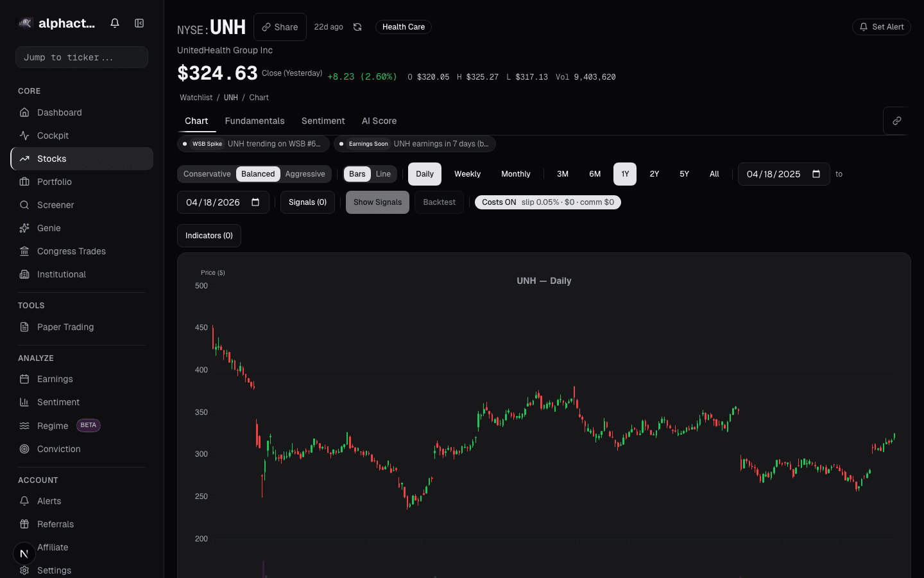Open the AI Score tab
This screenshot has height=578, width=924.
click(x=379, y=121)
